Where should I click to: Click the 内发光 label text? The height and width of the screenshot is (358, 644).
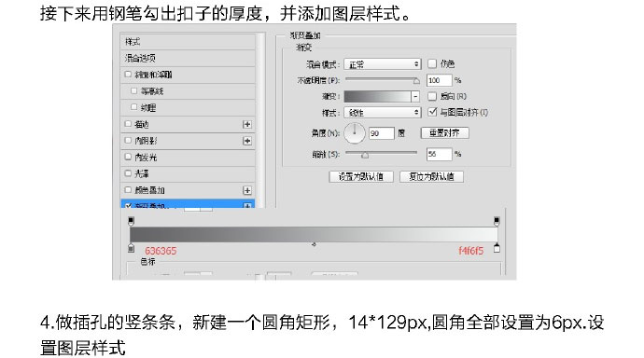tap(146, 157)
